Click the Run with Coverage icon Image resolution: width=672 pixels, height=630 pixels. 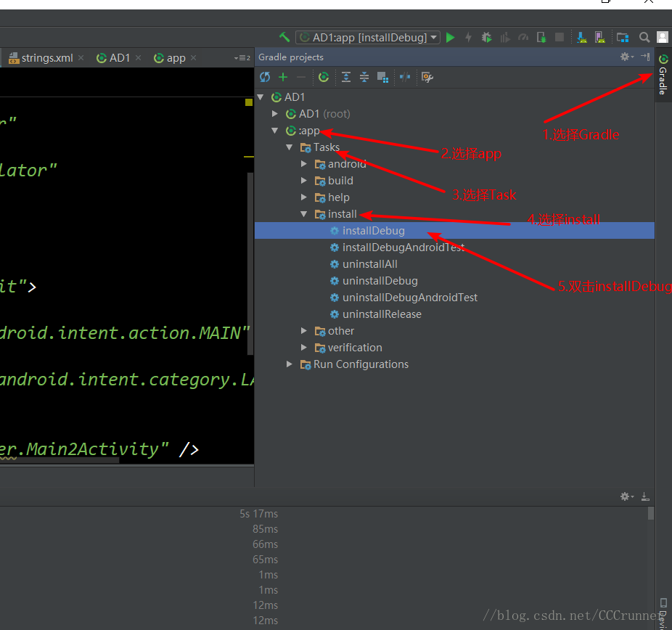[505, 37]
